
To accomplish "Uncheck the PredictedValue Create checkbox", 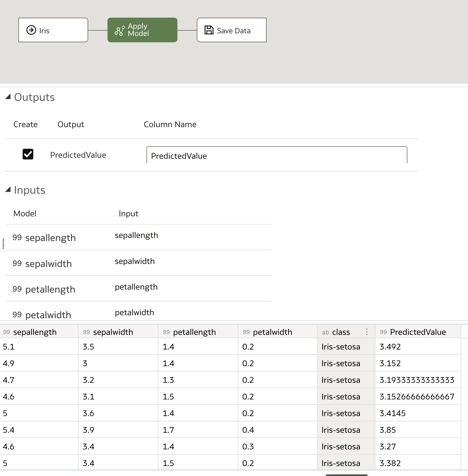I will pyautogui.click(x=28, y=154).
